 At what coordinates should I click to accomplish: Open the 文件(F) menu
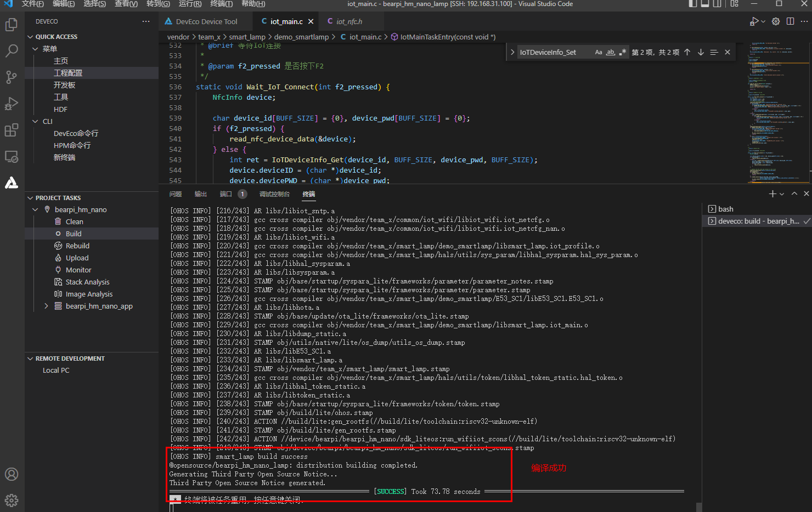33,4
